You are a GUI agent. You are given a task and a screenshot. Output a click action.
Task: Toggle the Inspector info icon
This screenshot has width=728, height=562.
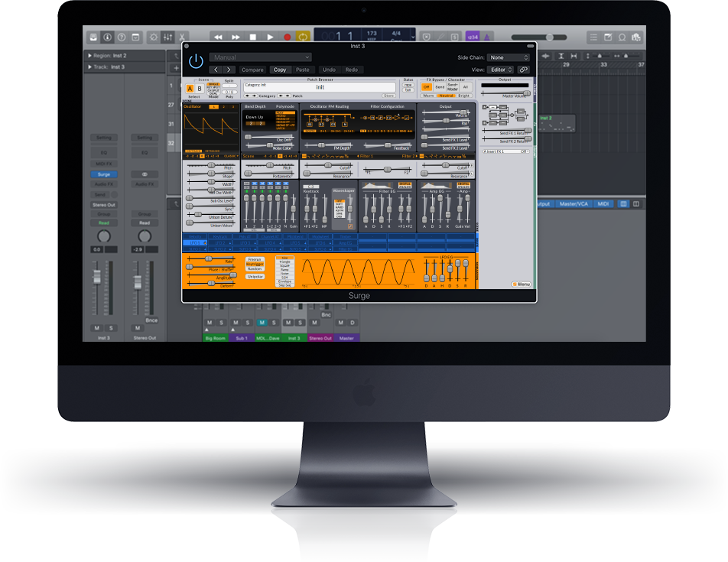tap(107, 37)
